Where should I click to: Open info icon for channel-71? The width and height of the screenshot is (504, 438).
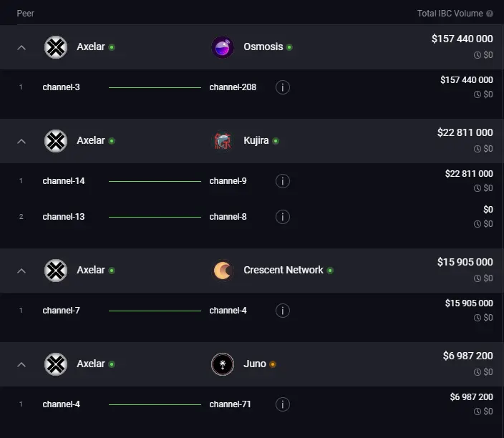click(283, 404)
